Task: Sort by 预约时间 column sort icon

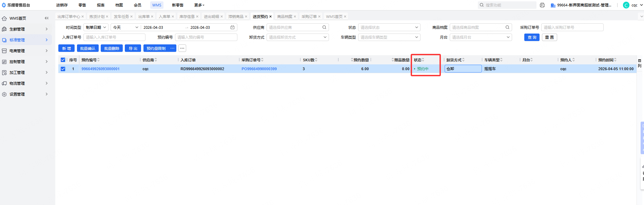Action: [x=616, y=60]
